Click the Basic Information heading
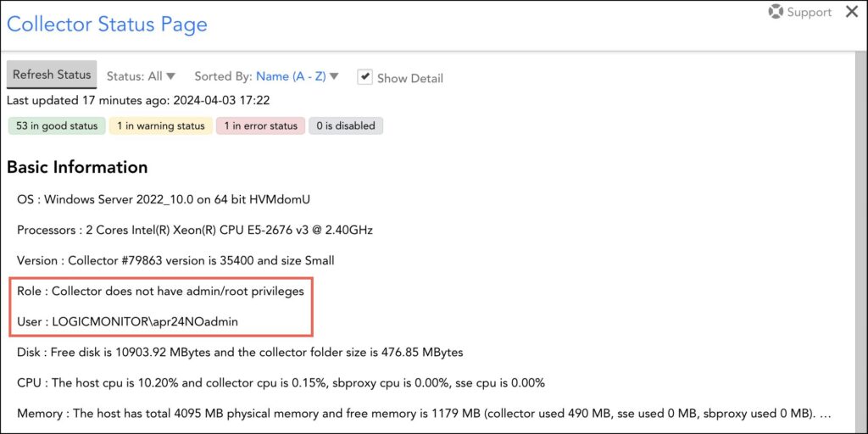Image resolution: width=868 pixels, height=434 pixels. (77, 167)
